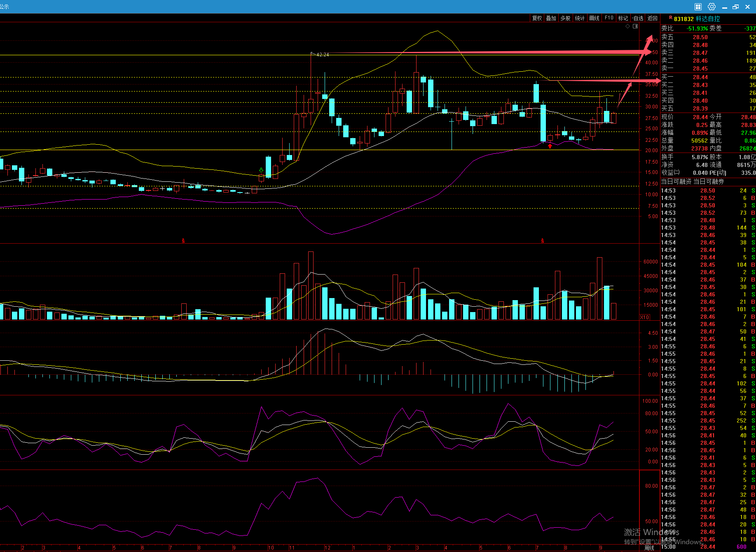This screenshot has height=552, width=756.
Task: Remove stock via -自选 button
Action: click(638, 18)
